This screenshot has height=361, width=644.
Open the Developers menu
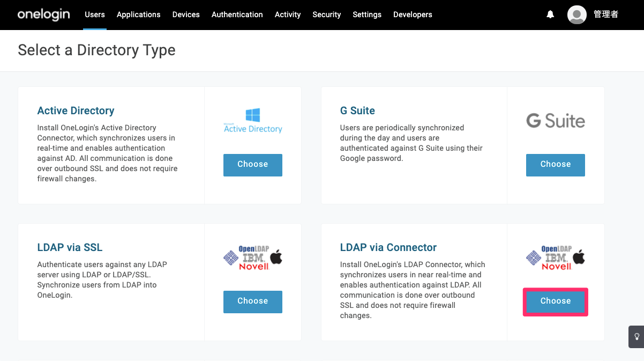[x=413, y=14]
